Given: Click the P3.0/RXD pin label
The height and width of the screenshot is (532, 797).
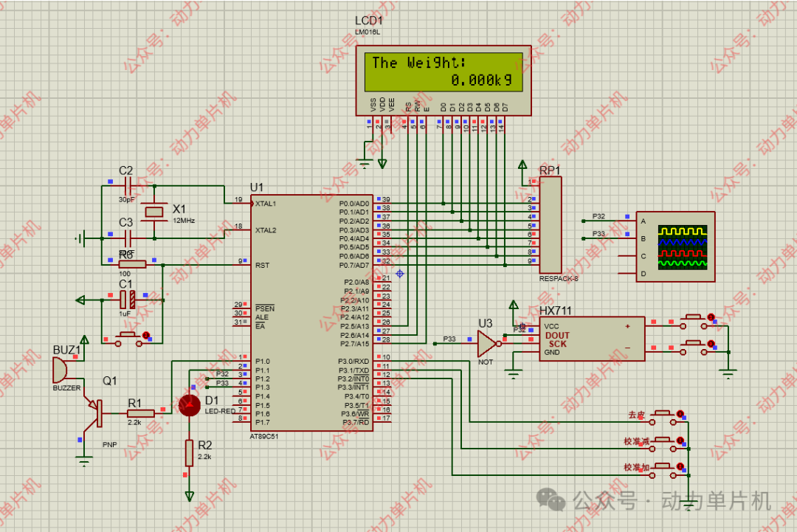Looking at the screenshot, I should [353, 362].
